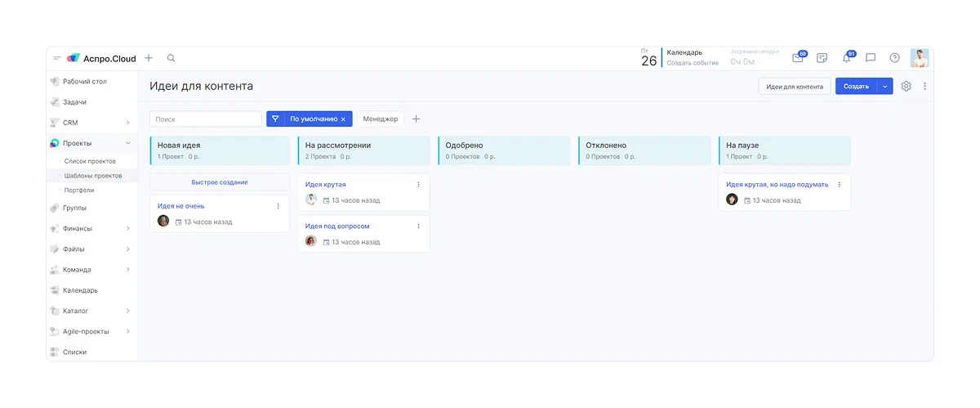This screenshot has height=408, width=980.
Task: Click the Быстрое создание button
Action: (x=220, y=182)
